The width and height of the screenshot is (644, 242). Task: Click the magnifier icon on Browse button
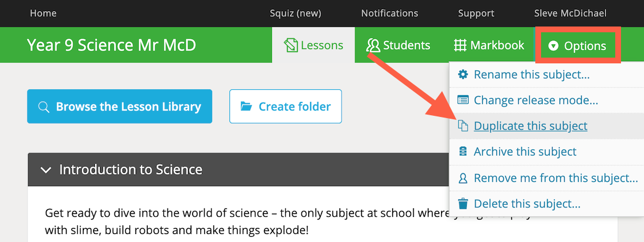pyautogui.click(x=44, y=107)
